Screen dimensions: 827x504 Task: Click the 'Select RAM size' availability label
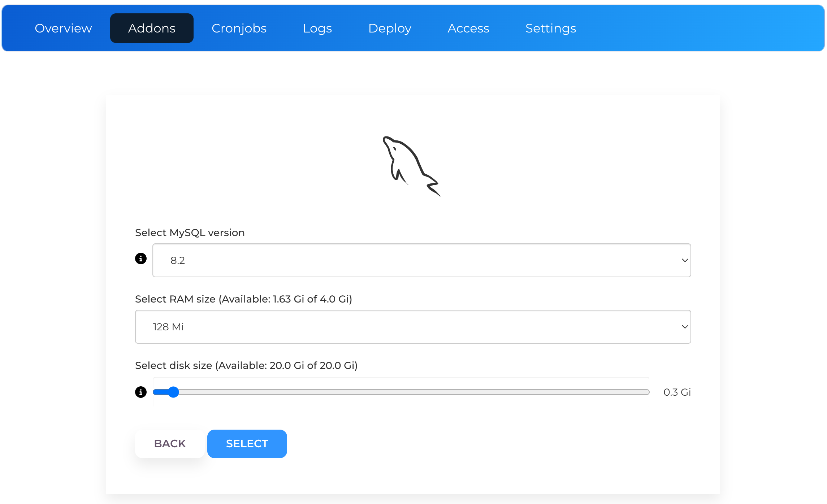coord(243,299)
